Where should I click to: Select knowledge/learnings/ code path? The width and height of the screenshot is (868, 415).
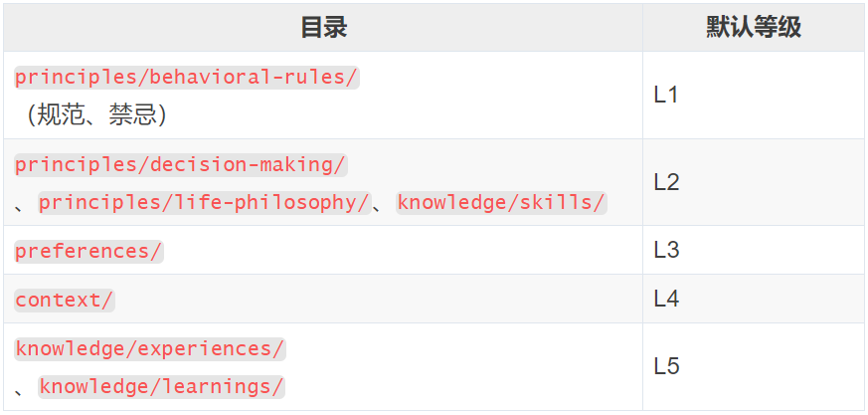(x=162, y=387)
